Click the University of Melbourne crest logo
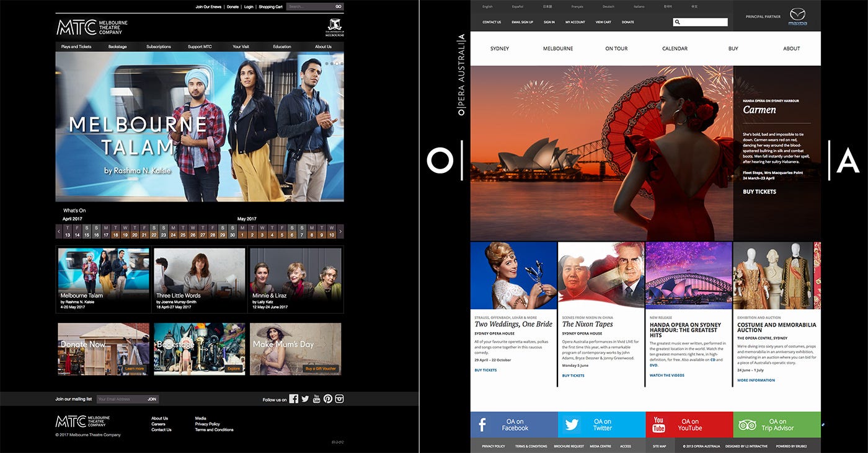Viewport: 868px width, 453px height. coord(335,27)
